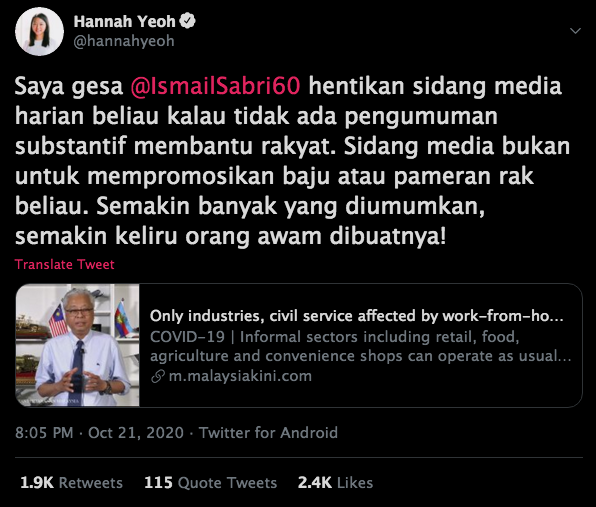Viewport: 596px width, 507px height.
Task: Click the Hannah Yeoh display name
Action: coord(124,21)
